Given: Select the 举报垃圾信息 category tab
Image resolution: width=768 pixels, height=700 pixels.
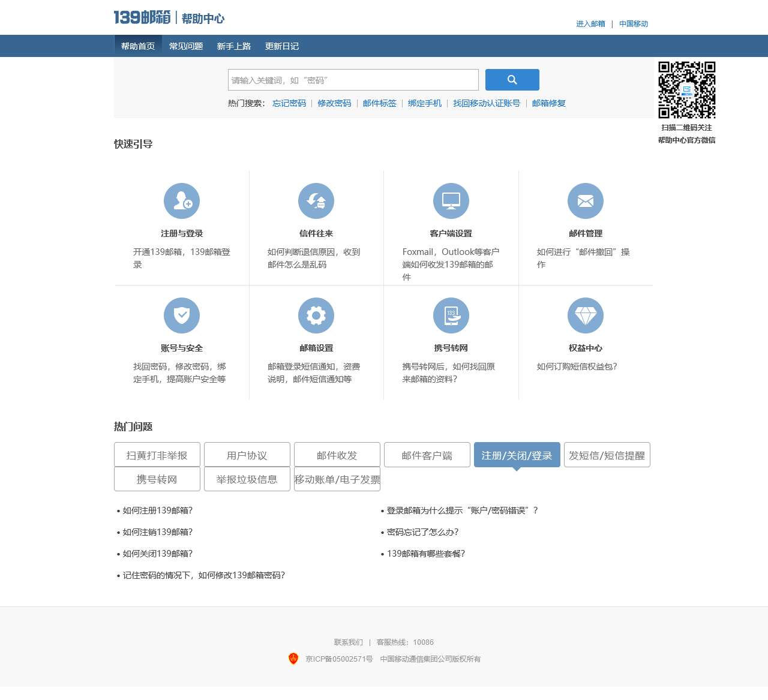Looking at the screenshot, I should coord(247,479).
